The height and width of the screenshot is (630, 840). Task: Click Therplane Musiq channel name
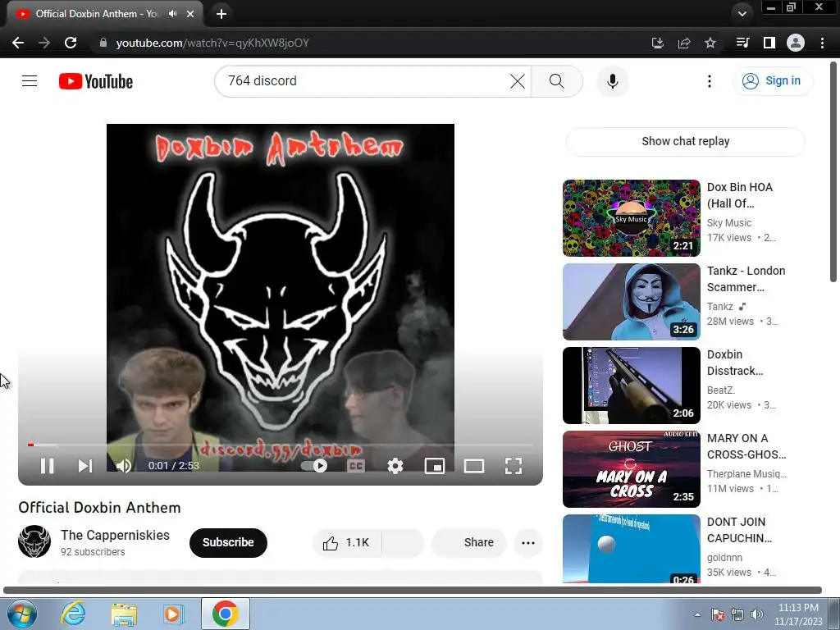[x=746, y=474]
